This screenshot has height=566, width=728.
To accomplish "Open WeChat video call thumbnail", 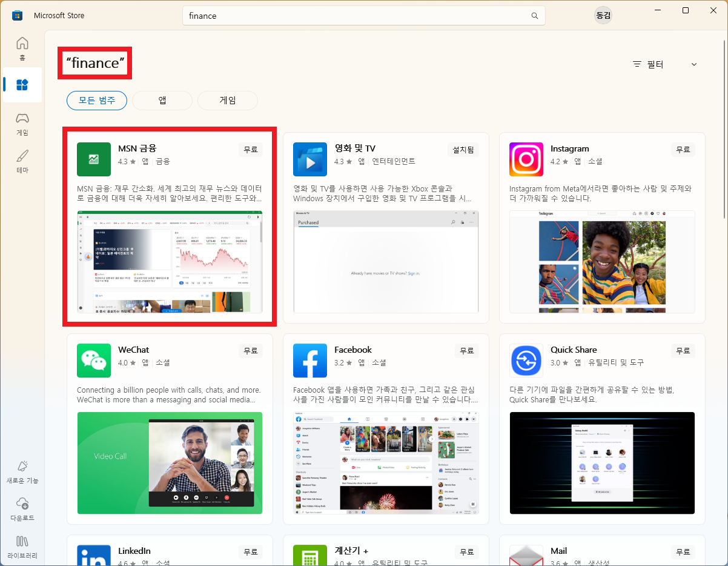I will click(170, 463).
